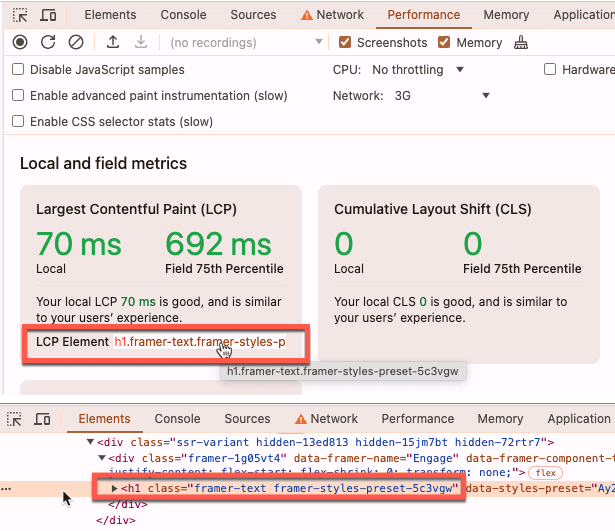Image resolution: width=615 pixels, height=531 pixels.
Task: Select the first closing div tag line
Action: pyautogui.click(x=128, y=504)
